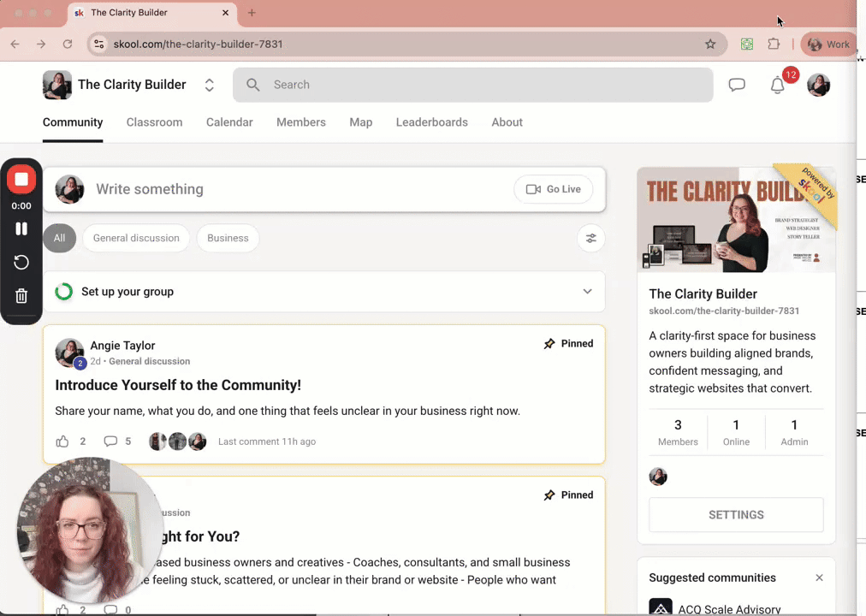The width and height of the screenshot is (866, 616).
Task: Click the webcam bubble overlay
Action: point(88,531)
